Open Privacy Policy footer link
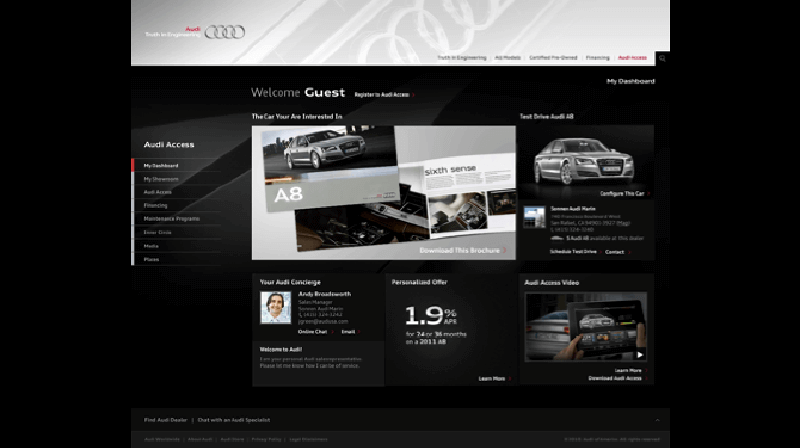Screen dimensions: 800x448 coord(266,439)
